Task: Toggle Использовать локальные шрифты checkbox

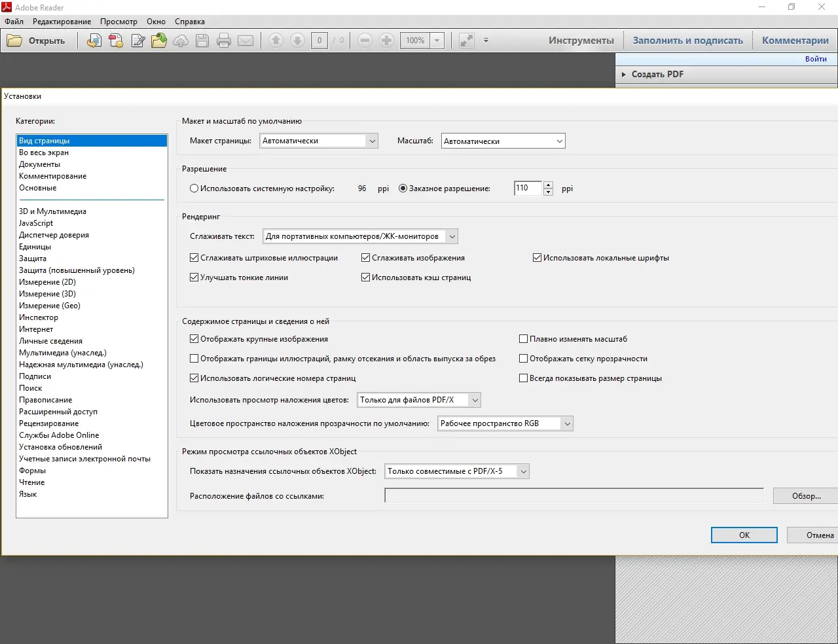Action: 537,258
